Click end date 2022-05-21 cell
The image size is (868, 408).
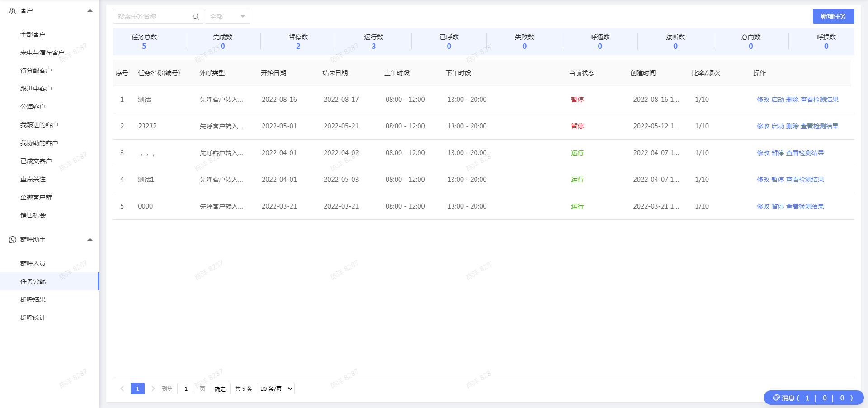coord(341,126)
